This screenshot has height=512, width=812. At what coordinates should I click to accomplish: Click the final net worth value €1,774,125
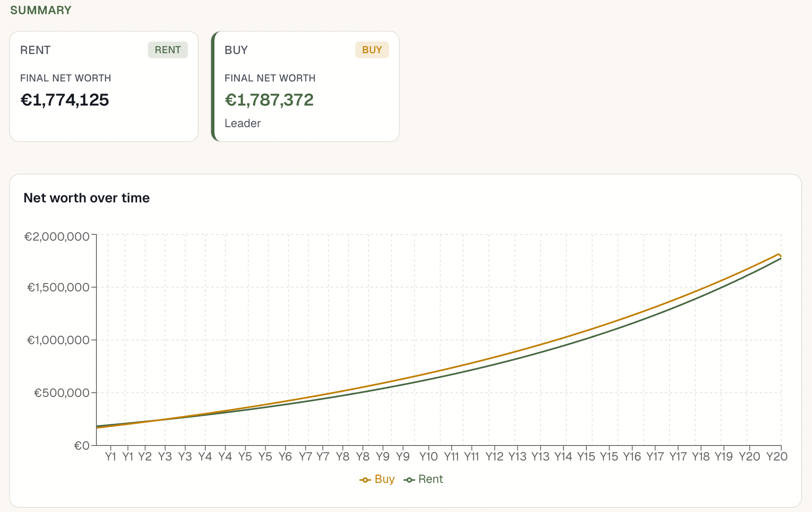(65, 100)
